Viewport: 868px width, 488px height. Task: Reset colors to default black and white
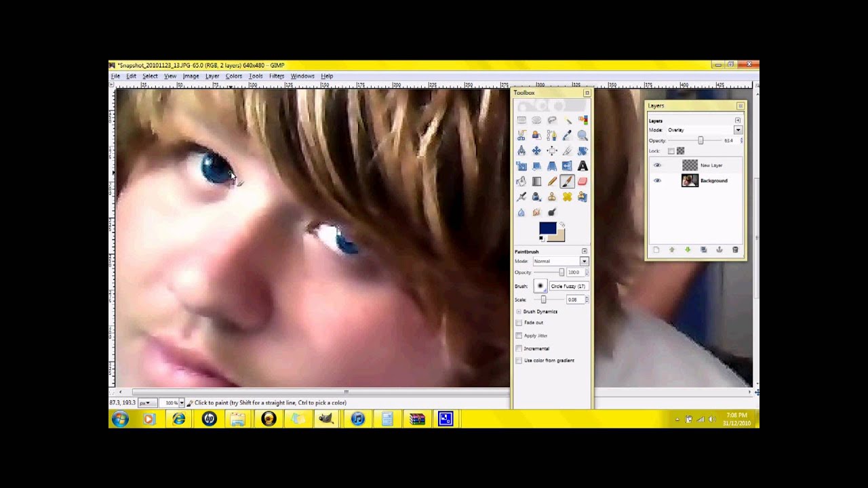(x=542, y=239)
